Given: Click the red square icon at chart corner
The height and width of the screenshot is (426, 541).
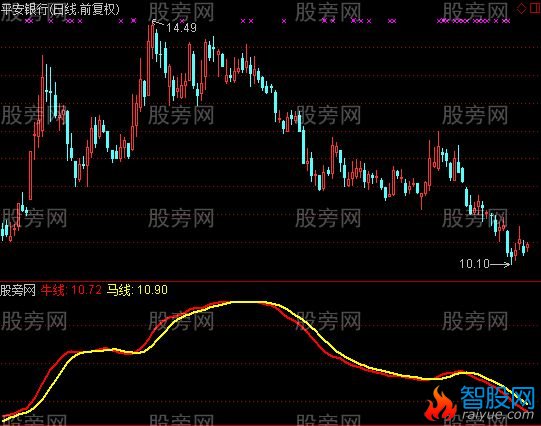Looking at the screenshot, I should [x=534, y=8].
